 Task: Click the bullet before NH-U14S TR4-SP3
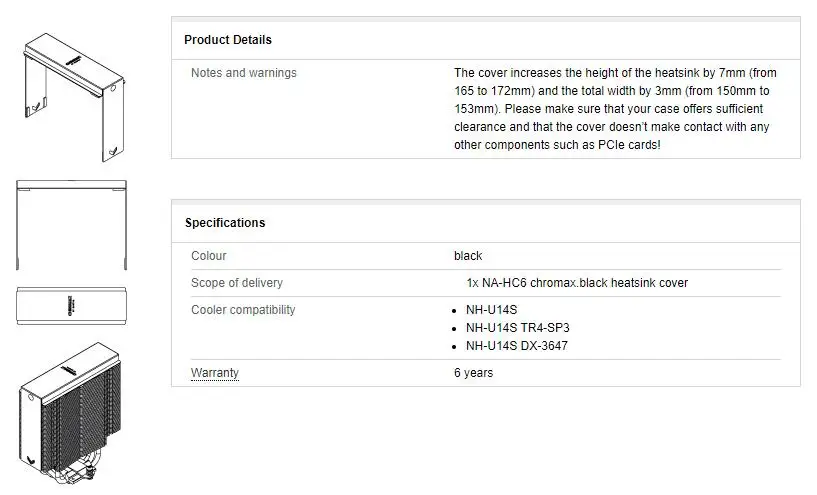(x=456, y=329)
